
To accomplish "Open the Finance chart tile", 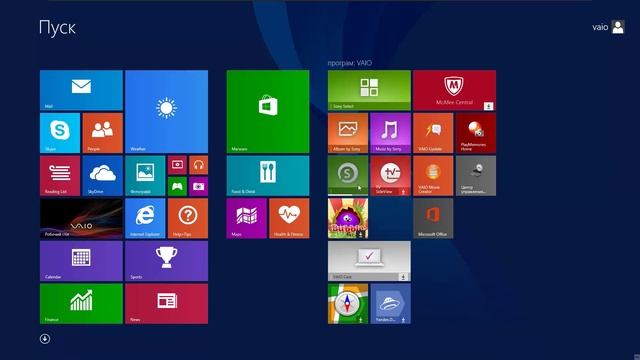I will click(x=81, y=304).
